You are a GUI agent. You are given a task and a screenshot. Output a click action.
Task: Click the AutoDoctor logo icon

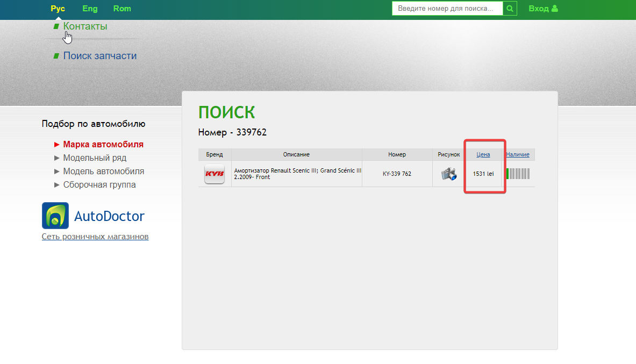tap(55, 216)
